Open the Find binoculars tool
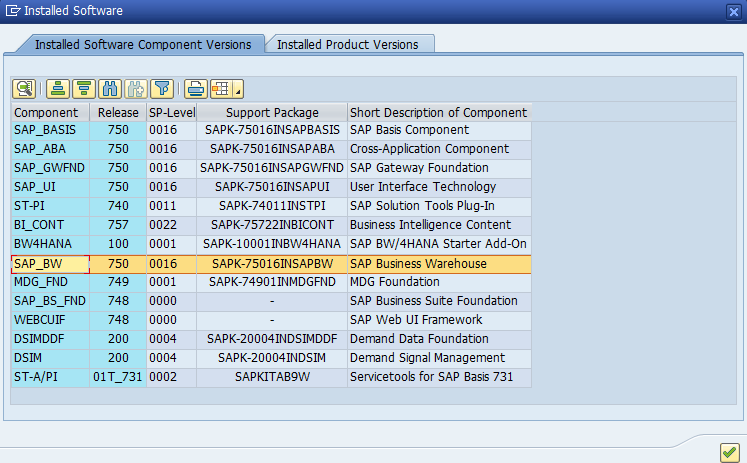 coord(110,89)
